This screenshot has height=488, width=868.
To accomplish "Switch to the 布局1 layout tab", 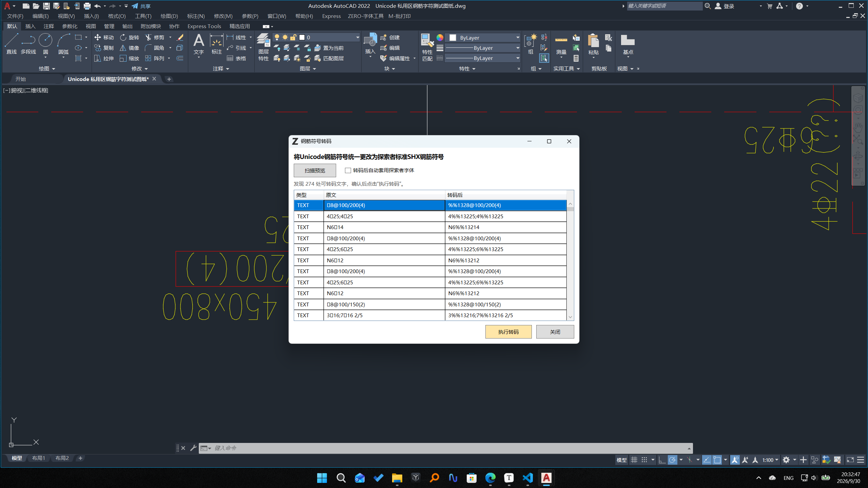I will click(x=39, y=458).
